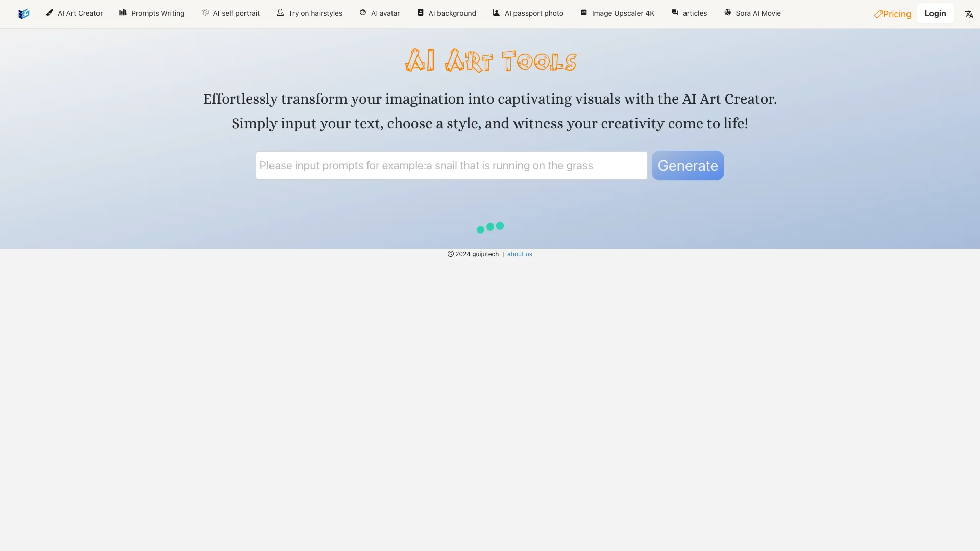Click the loading animation indicator
The image size is (980, 551).
[490, 228]
